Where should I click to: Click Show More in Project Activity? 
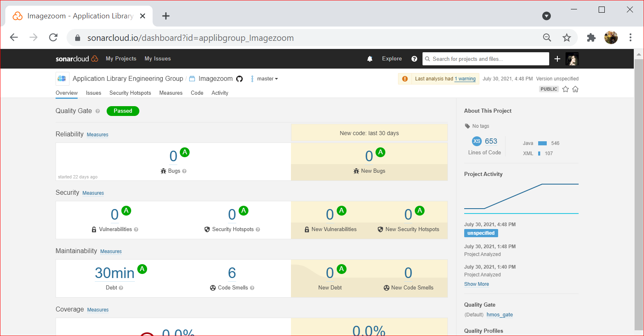click(476, 284)
